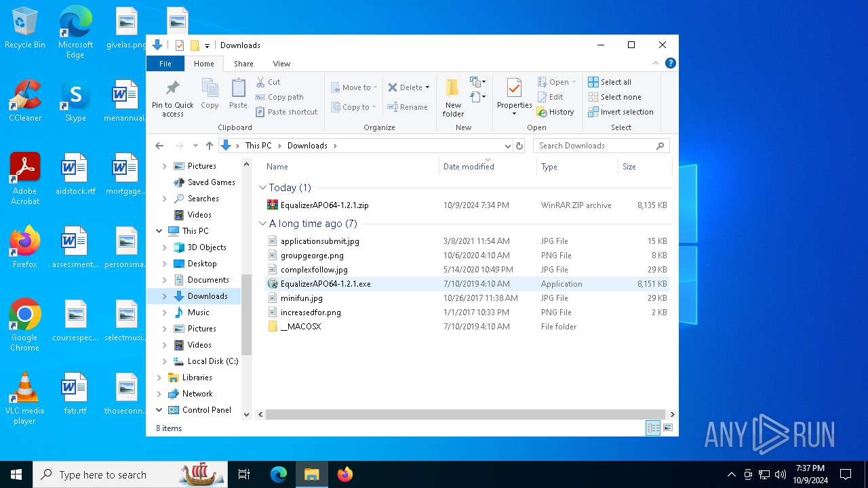Screen dimensions: 868x488
Task: Click the Search Downloads field
Action: [601, 146]
